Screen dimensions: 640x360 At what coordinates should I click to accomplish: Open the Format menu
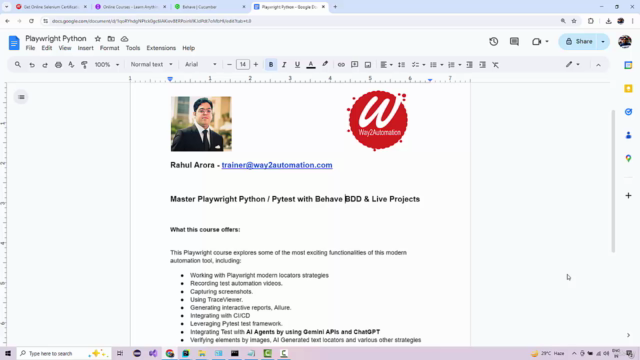point(109,48)
